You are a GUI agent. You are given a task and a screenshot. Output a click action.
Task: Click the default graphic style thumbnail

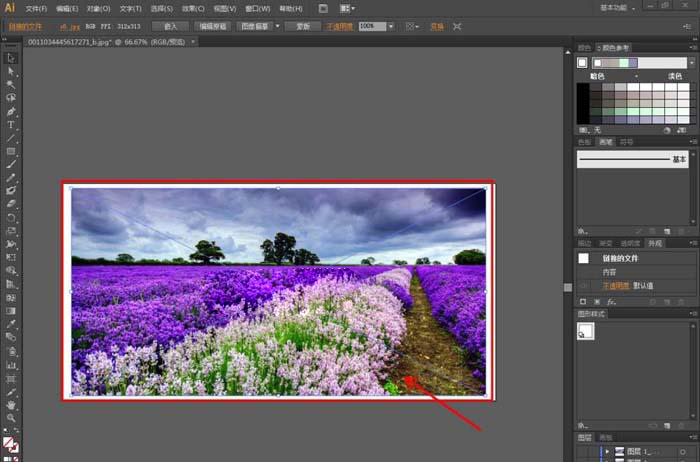click(x=586, y=331)
